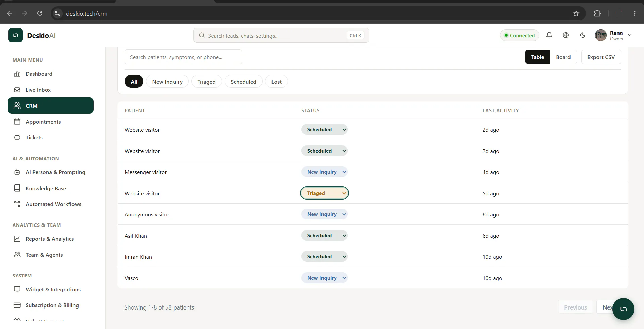The height and width of the screenshot is (329, 644).
Task: Open Messenger visitor status dropdown
Action: point(324,172)
